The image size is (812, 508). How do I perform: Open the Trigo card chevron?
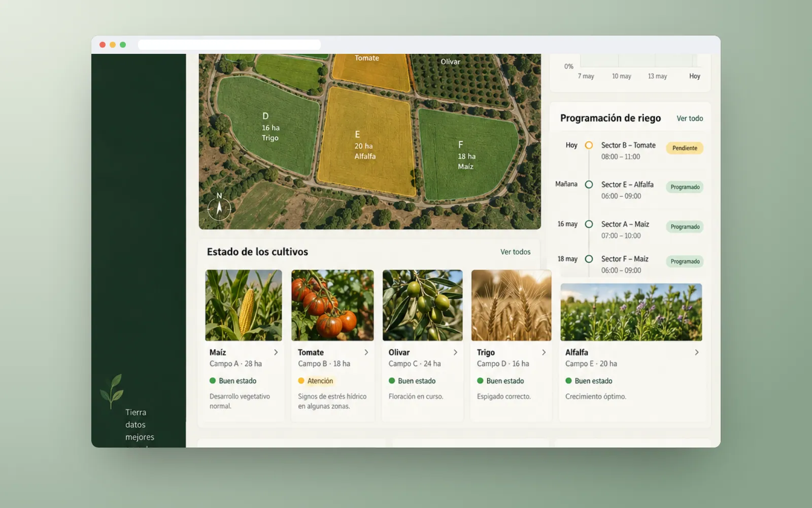[x=544, y=352]
